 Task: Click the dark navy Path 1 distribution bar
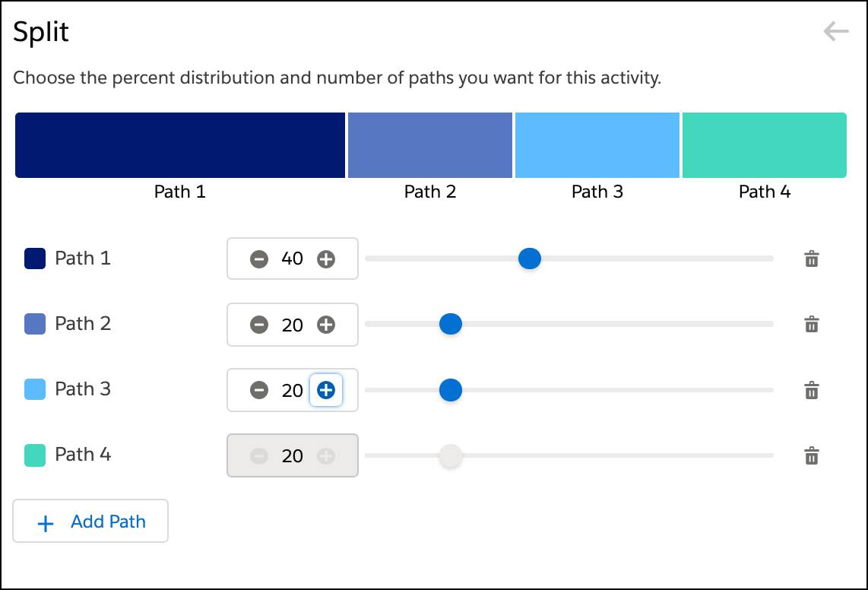(180, 145)
